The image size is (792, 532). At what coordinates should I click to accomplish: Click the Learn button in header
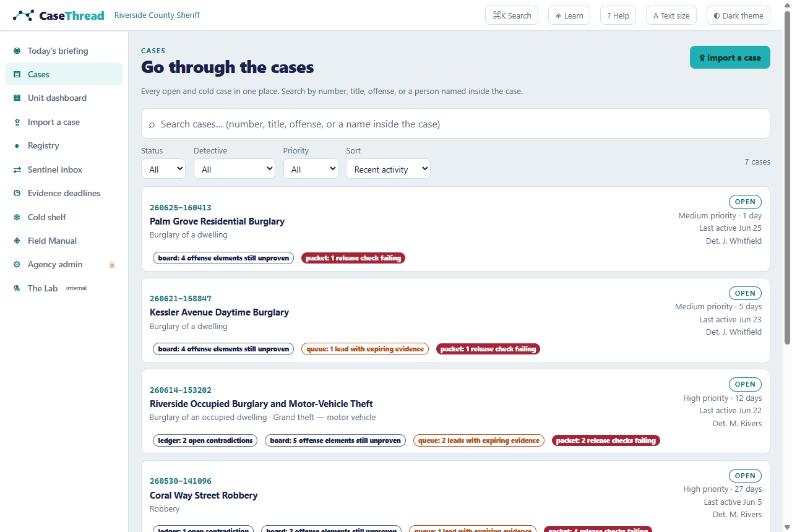tap(569, 15)
